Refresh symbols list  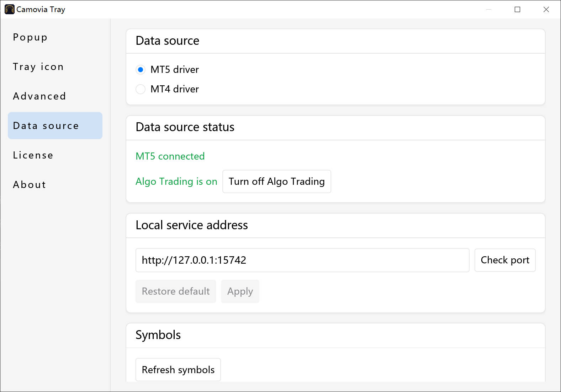(x=178, y=370)
